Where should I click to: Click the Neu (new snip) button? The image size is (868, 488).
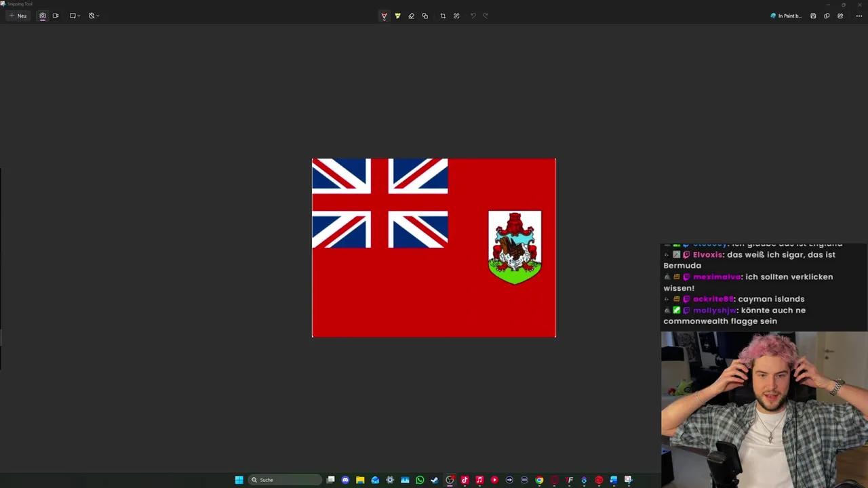click(18, 16)
